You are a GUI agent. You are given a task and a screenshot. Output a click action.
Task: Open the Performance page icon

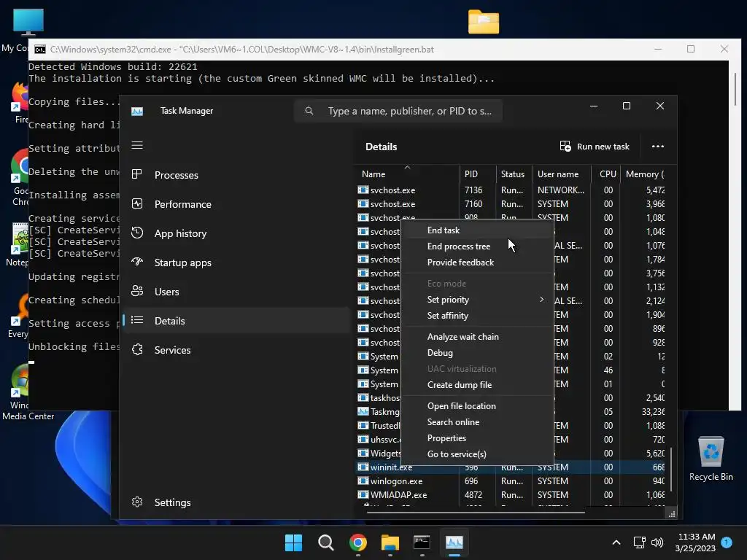pyautogui.click(x=137, y=204)
